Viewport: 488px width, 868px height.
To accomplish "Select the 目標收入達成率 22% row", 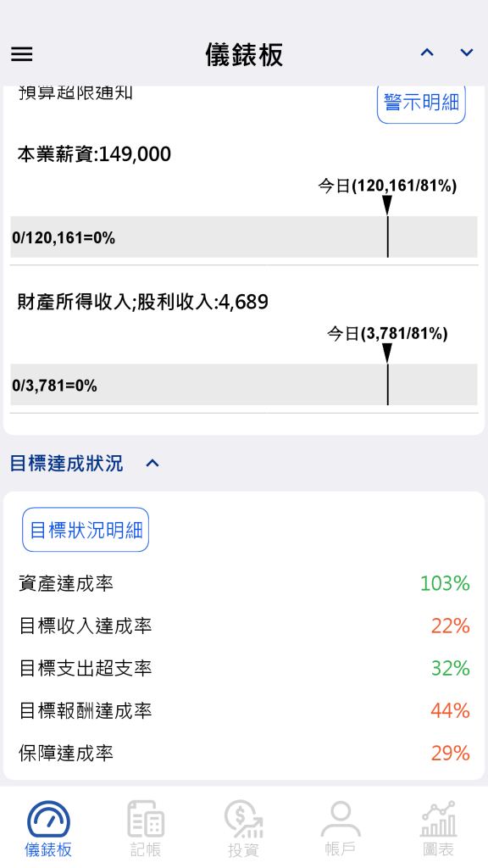I will [244, 626].
